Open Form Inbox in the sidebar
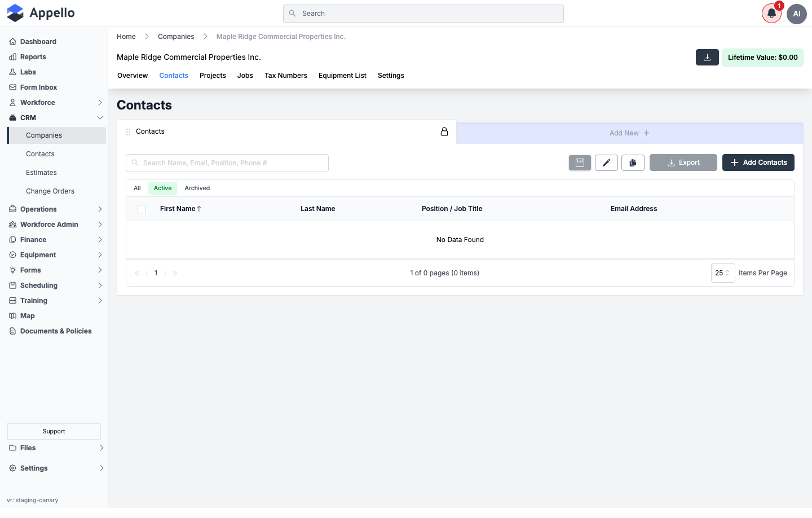812x518 pixels. (x=38, y=87)
